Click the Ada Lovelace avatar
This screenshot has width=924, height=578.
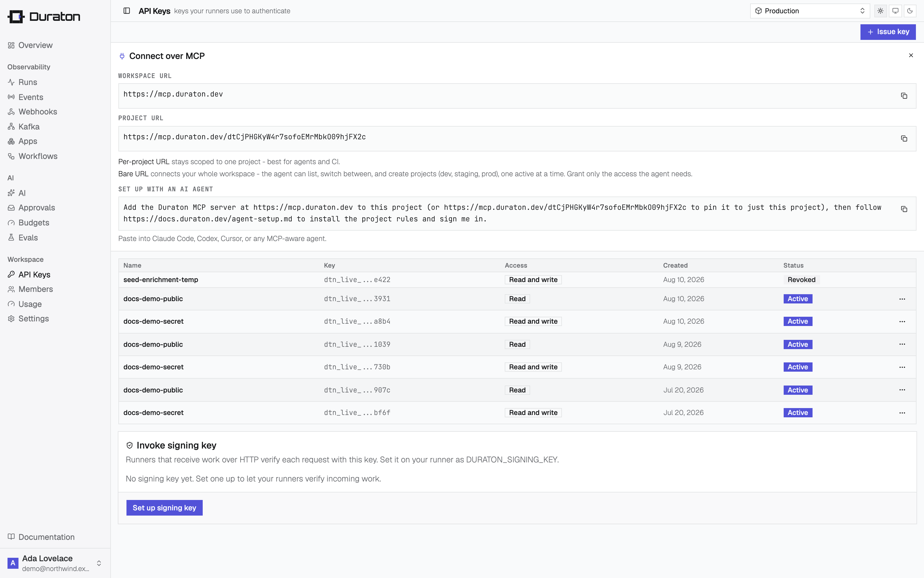13,563
